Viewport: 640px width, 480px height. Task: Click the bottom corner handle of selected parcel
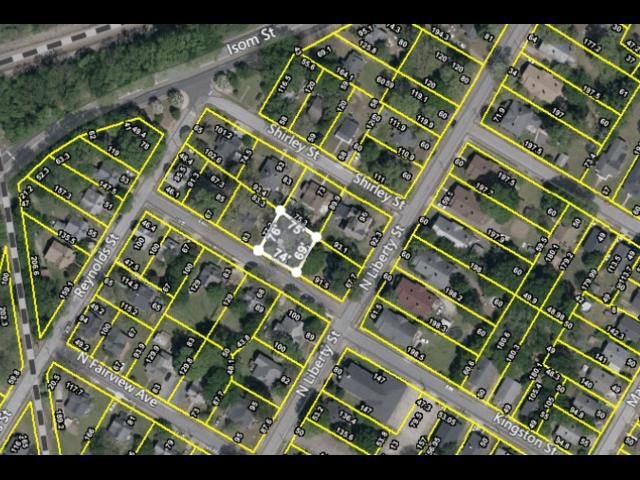[297, 272]
